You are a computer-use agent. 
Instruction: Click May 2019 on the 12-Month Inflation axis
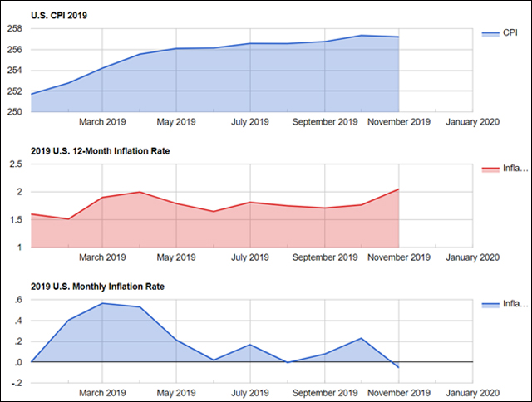click(x=176, y=258)
